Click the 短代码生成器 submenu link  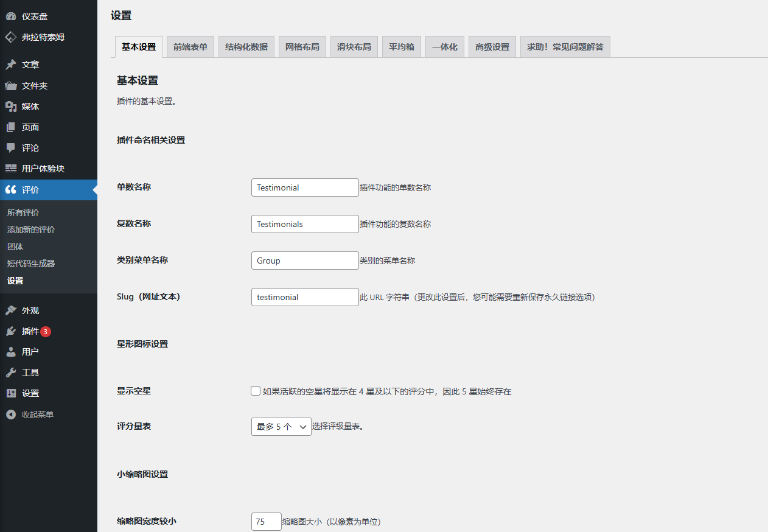click(x=31, y=264)
